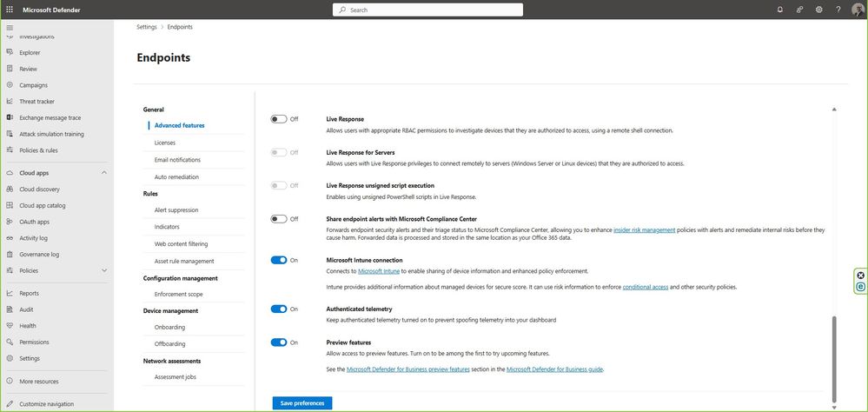This screenshot has height=412, width=868.
Task: Click the scroll down arrow of settings panel
Action: tap(834, 408)
